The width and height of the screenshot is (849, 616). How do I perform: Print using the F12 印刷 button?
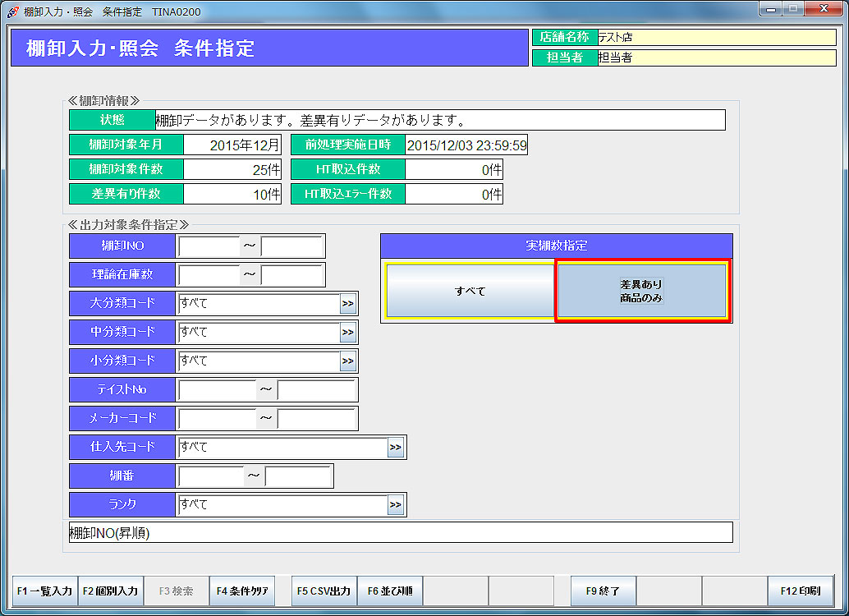pyautogui.click(x=801, y=591)
